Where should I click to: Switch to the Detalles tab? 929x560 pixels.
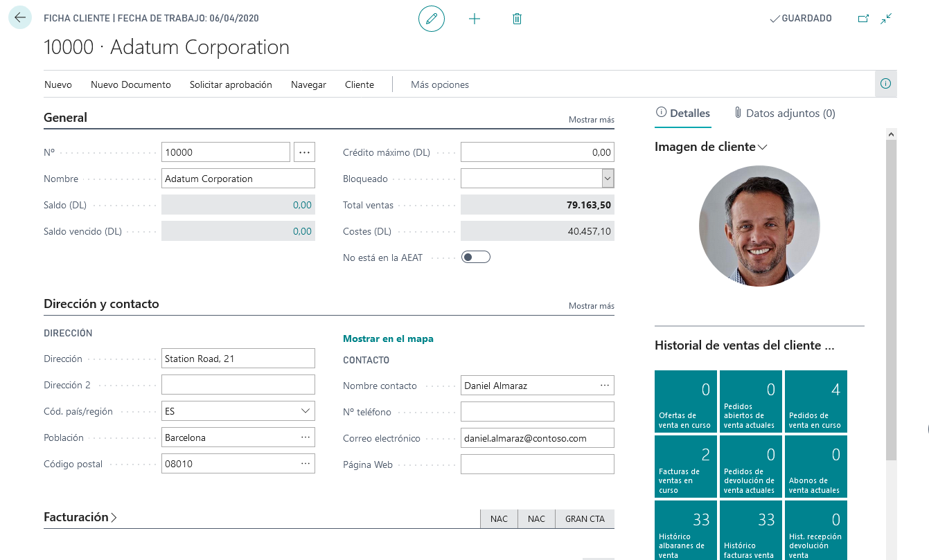point(683,113)
